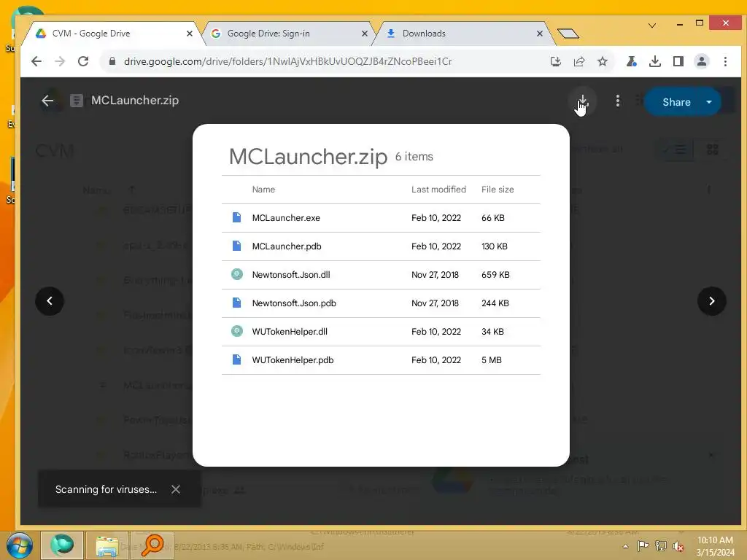Image resolution: width=747 pixels, height=560 pixels.
Task: Navigate back in browser
Action: 36,61
